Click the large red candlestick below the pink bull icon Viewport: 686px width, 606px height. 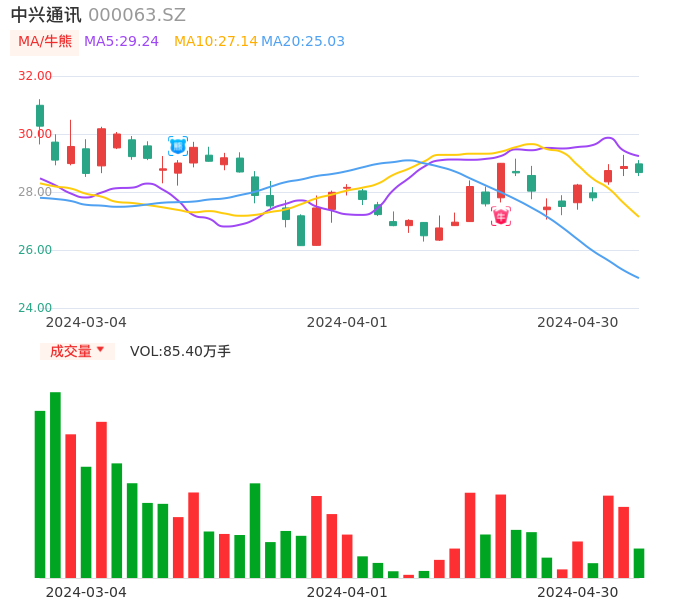tap(501, 180)
